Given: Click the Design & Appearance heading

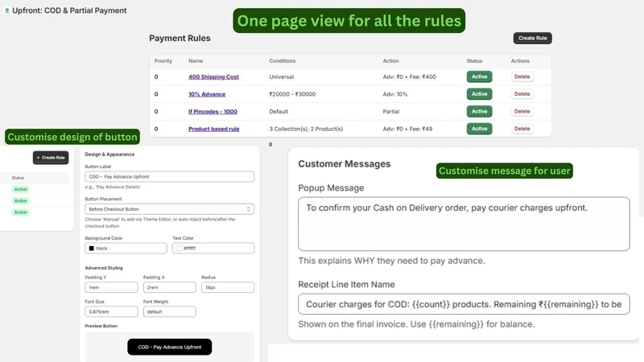Looking at the screenshot, I should coord(109,154).
